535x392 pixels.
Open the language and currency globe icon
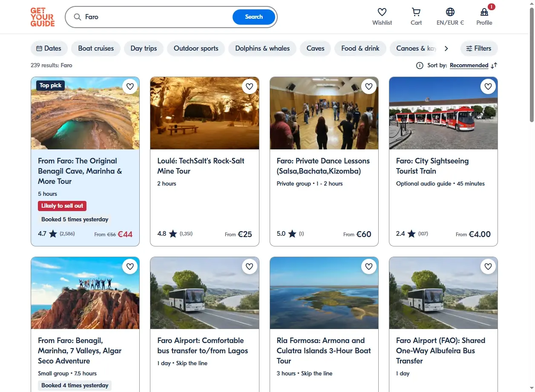450,12
